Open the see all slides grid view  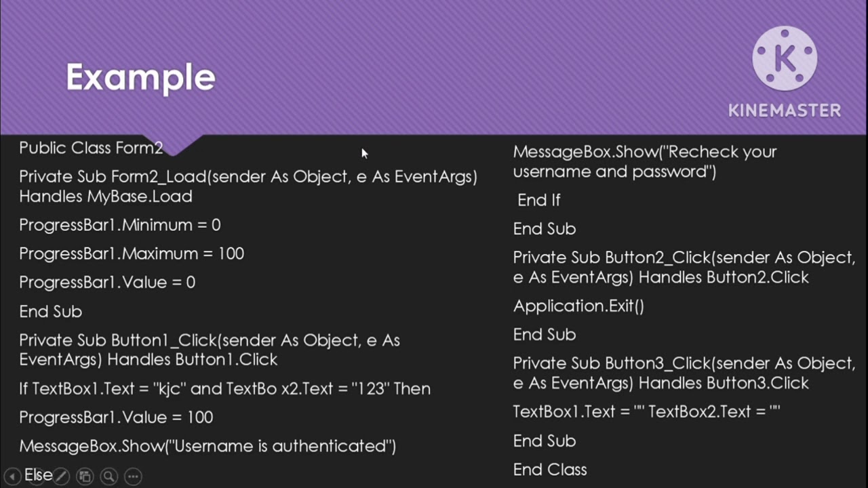(85, 476)
